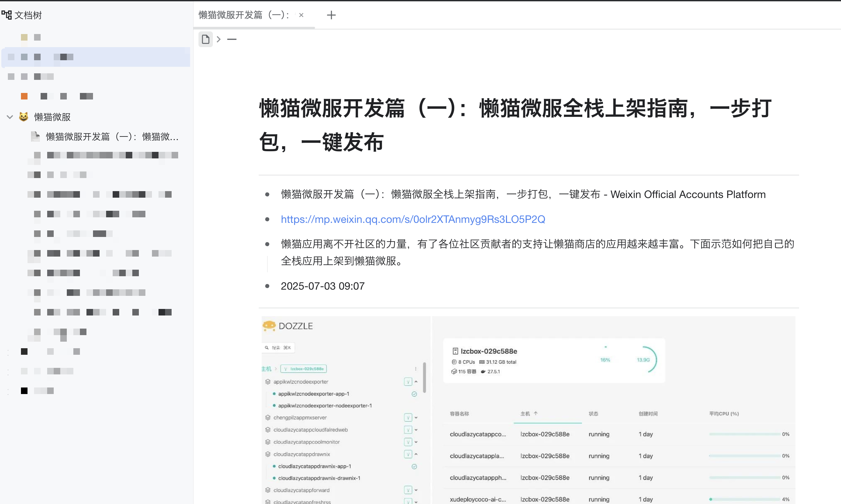Click the cat emoji icon of 懒猫微服
Screen dimensions: 841x504
[24, 117]
